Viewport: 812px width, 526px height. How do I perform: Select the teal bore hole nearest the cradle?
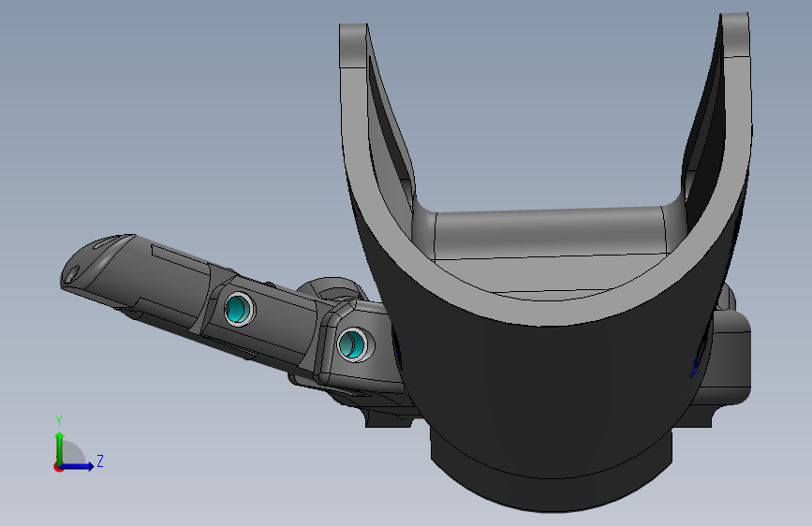(352, 343)
